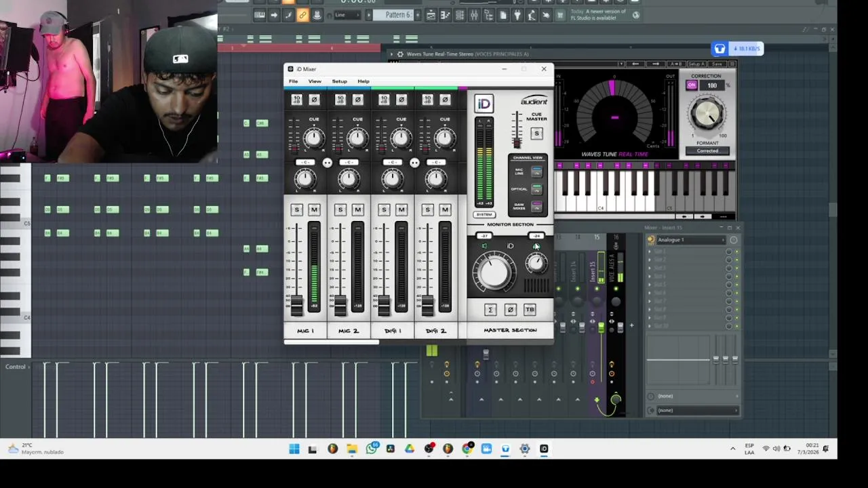This screenshot has height=488, width=868.
Task: Toggle the 10 dB pad on Mic 1
Action: [296, 100]
